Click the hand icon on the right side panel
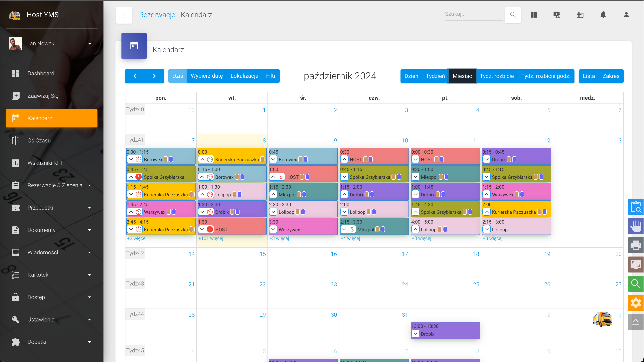The height and width of the screenshot is (362, 644). 635,226
